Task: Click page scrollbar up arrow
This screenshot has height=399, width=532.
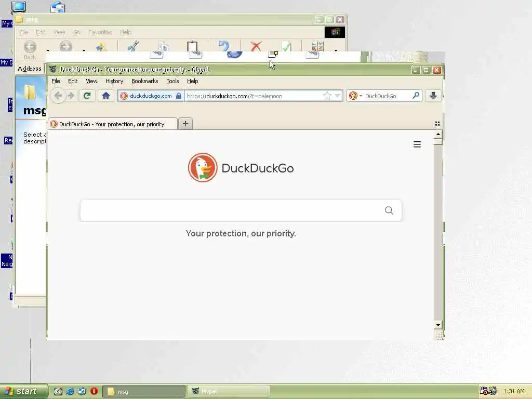Action: click(438, 135)
